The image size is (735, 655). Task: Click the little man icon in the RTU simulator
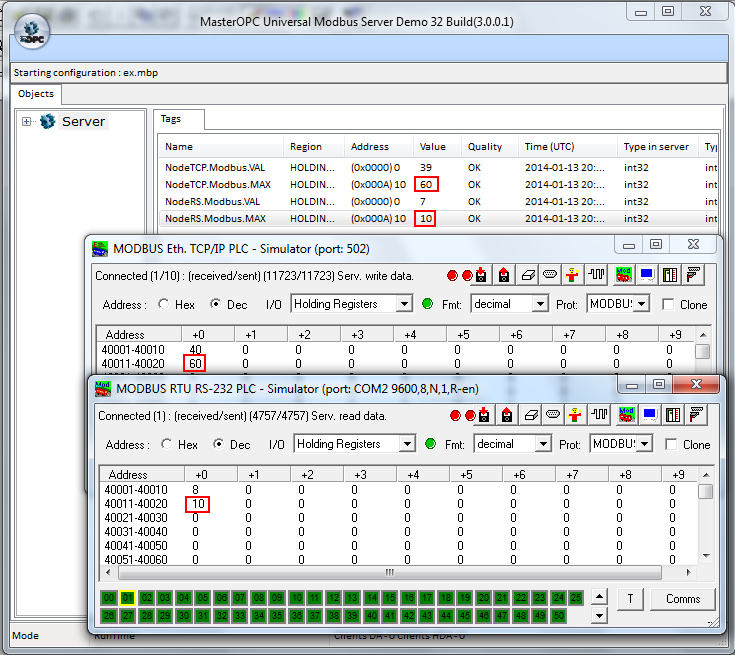pos(575,415)
